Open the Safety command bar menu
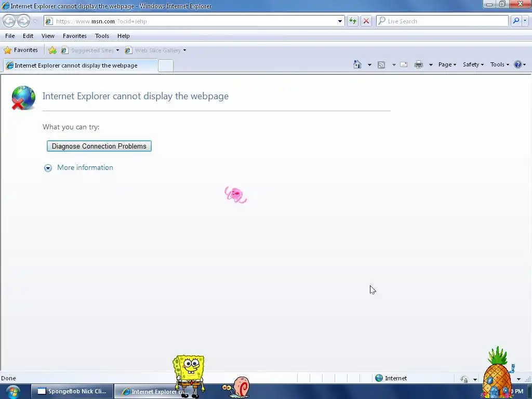 click(x=473, y=64)
